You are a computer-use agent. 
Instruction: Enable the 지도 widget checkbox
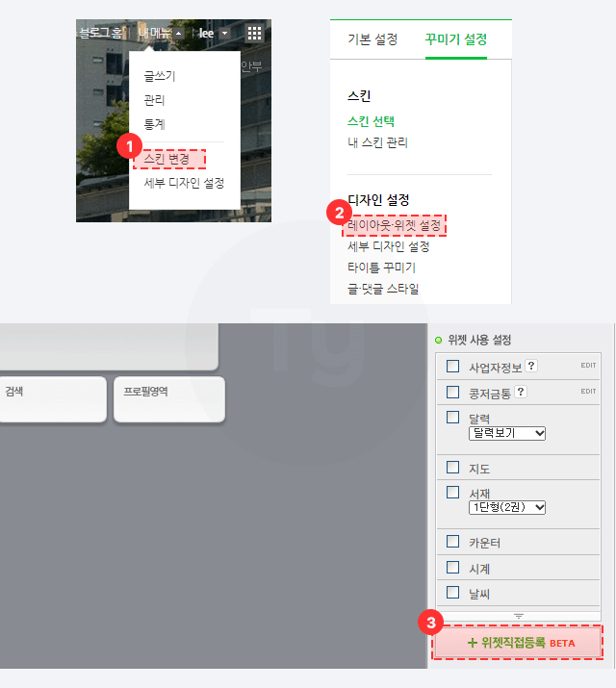coord(452,467)
